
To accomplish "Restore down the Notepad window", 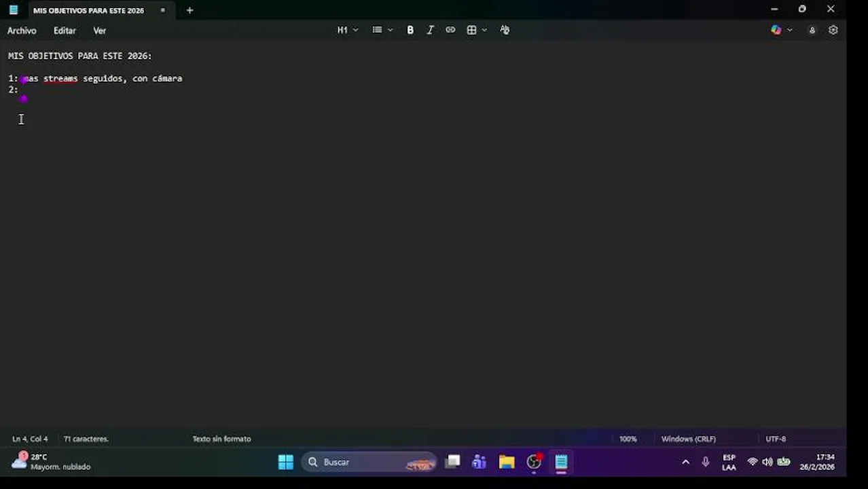I will [802, 10].
